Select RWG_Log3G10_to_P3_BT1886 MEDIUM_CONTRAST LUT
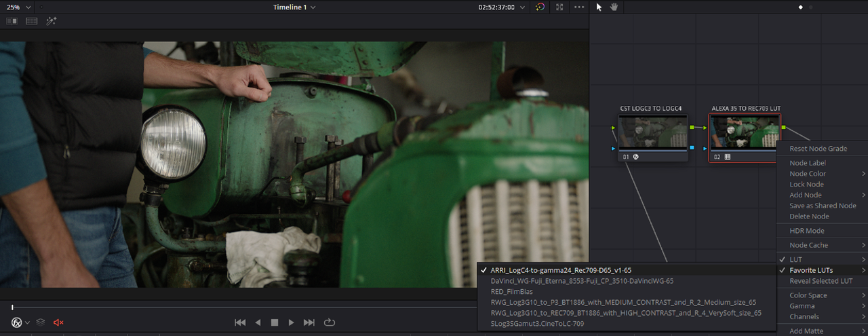Image resolution: width=868 pixels, height=336 pixels. point(626,302)
